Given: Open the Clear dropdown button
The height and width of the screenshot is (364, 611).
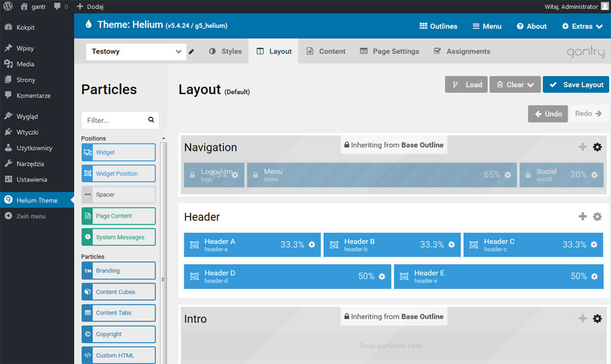Looking at the screenshot, I should (515, 85).
